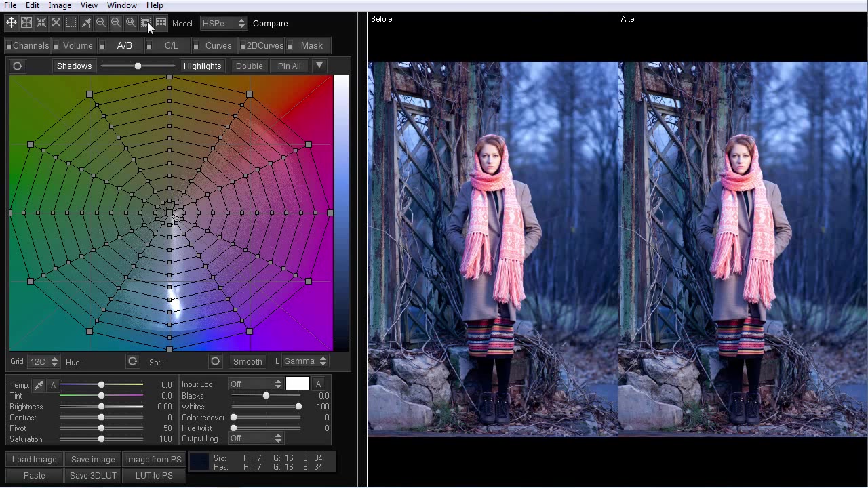The width and height of the screenshot is (868, 488).
Task: Toggle the Double pin mode
Action: tap(249, 66)
